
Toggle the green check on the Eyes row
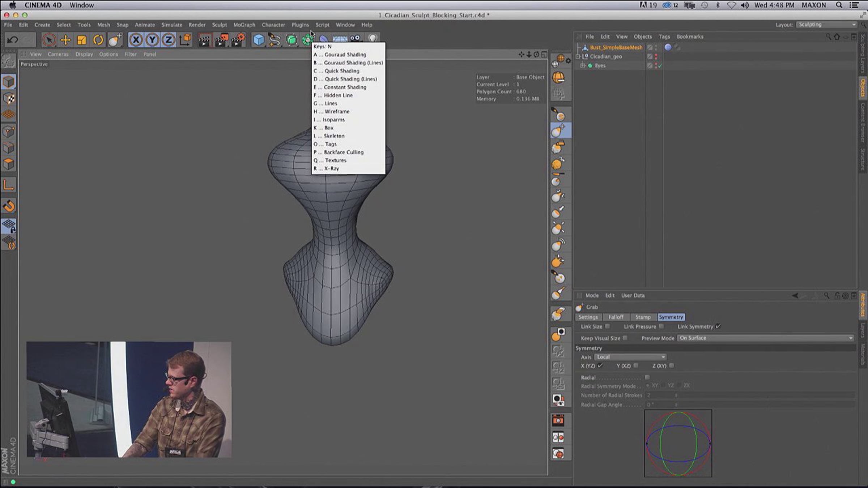click(660, 66)
